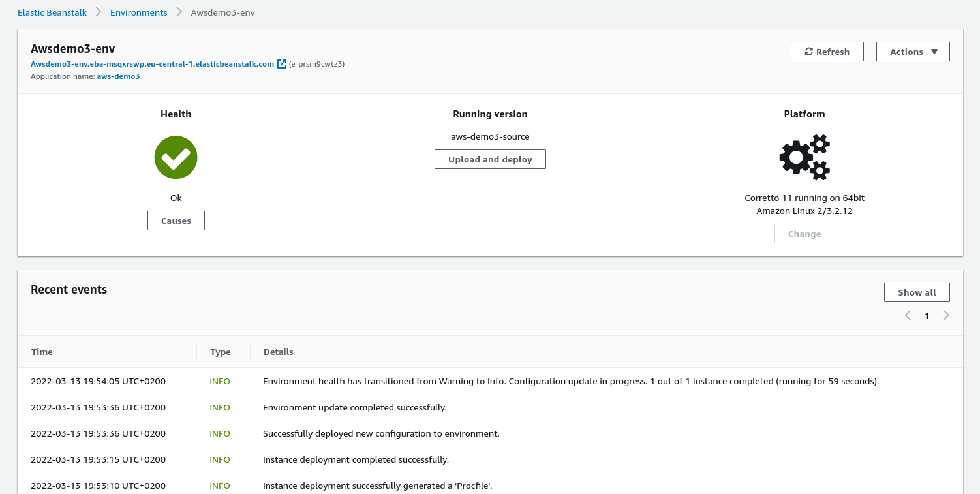Click the Awsdemo3-env heading
This screenshot has width=980, height=494.
click(x=73, y=49)
